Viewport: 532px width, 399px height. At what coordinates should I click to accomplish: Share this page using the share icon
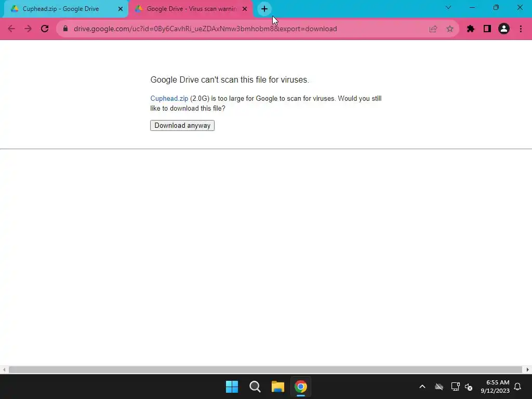point(433,29)
